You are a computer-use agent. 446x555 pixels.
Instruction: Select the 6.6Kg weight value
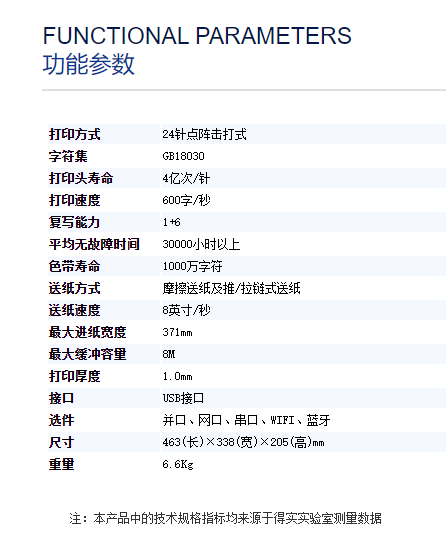tap(178, 464)
